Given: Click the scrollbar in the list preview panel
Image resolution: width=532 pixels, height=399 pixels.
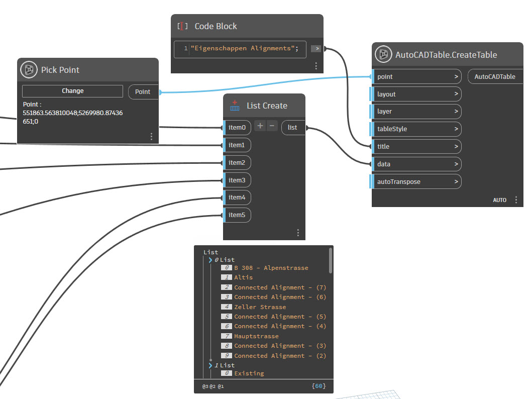Looking at the screenshot, I should click(x=330, y=261).
